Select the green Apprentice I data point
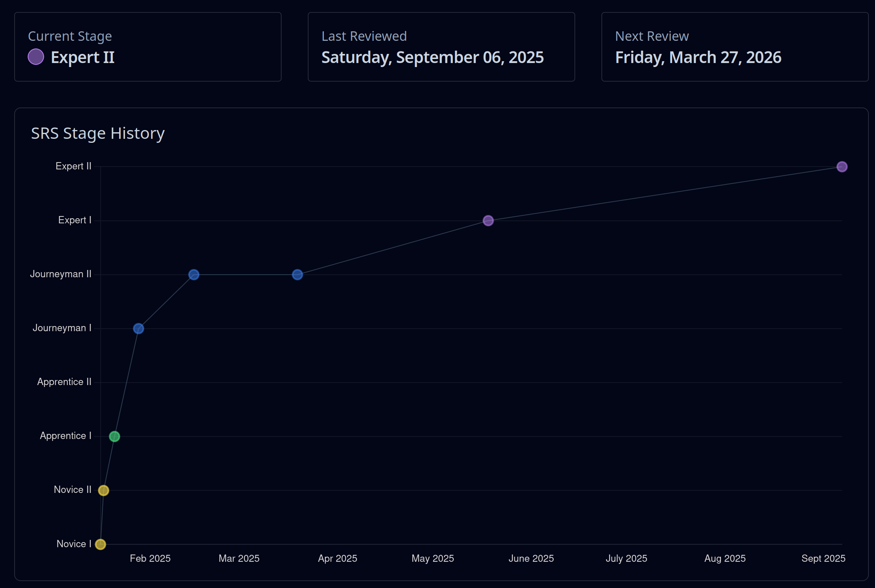The width and height of the screenshot is (875, 588). (114, 436)
